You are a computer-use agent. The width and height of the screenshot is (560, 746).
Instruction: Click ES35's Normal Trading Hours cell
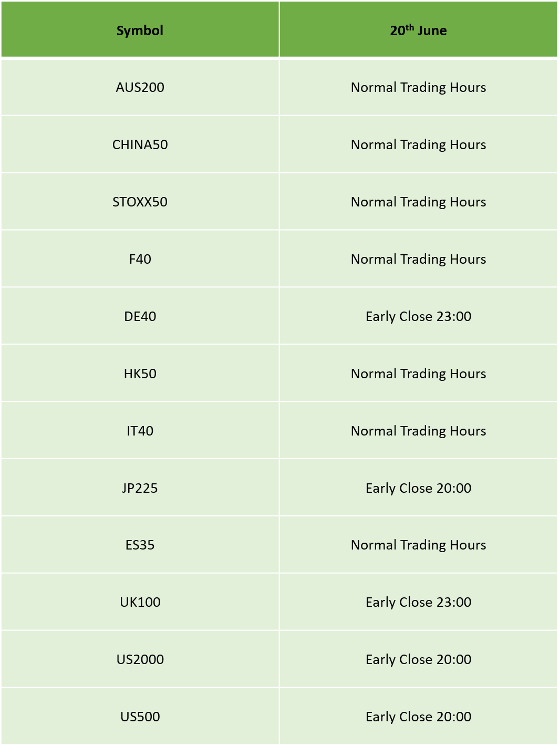point(418,545)
